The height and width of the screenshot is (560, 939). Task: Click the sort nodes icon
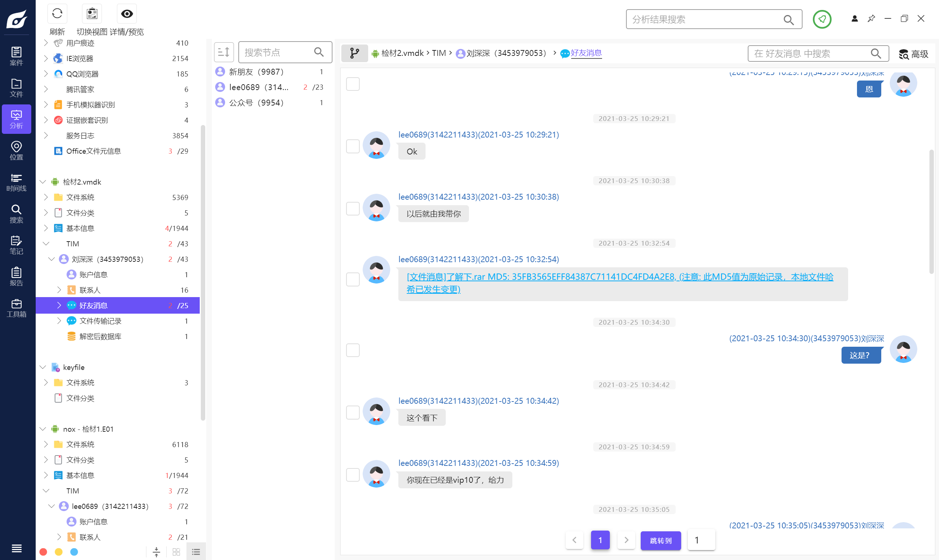[224, 52]
